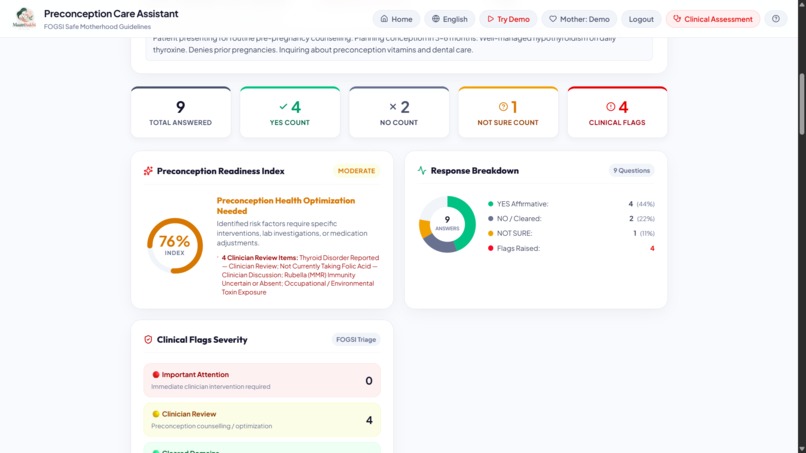Expand the Clinician Review severity row

pos(262,420)
